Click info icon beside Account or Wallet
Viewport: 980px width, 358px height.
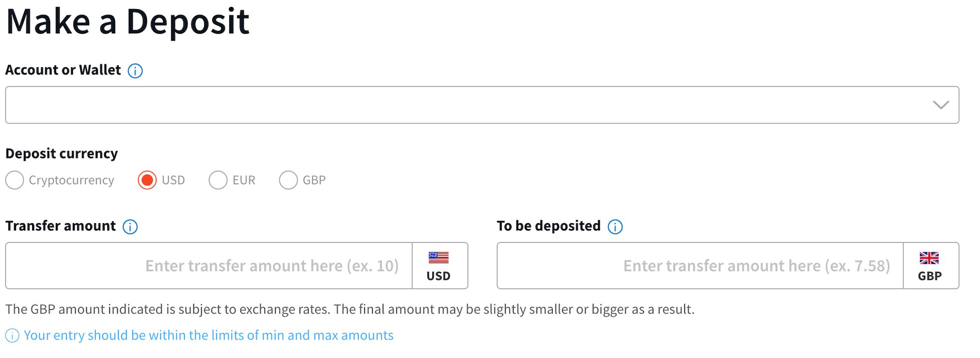click(135, 71)
